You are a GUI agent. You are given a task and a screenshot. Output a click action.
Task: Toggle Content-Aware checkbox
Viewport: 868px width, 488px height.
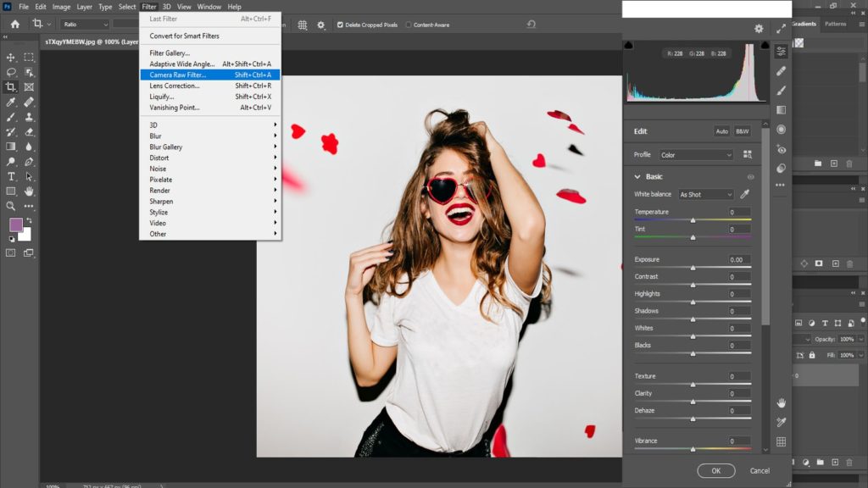[409, 25]
